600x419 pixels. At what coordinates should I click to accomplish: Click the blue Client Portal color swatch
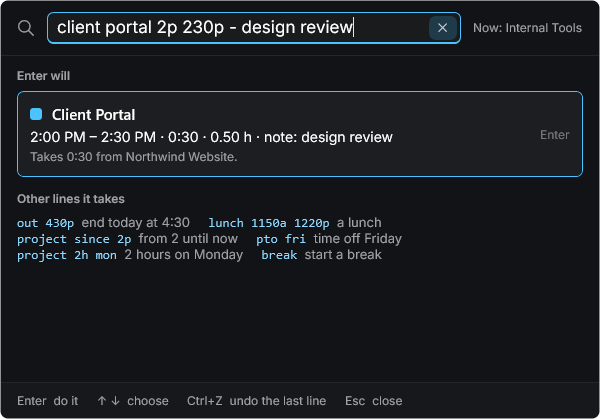36,114
